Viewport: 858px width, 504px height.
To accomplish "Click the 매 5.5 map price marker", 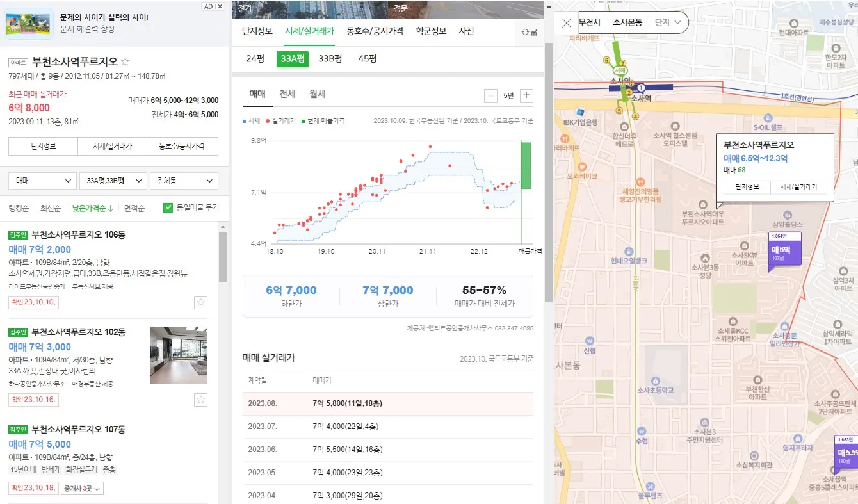I will tap(846, 454).
